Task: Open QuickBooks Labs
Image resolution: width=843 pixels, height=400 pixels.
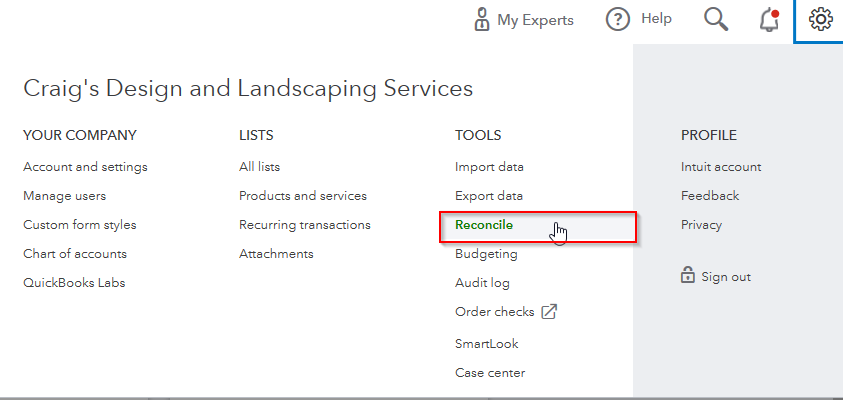Action: pyautogui.click(x=74, y=283)
